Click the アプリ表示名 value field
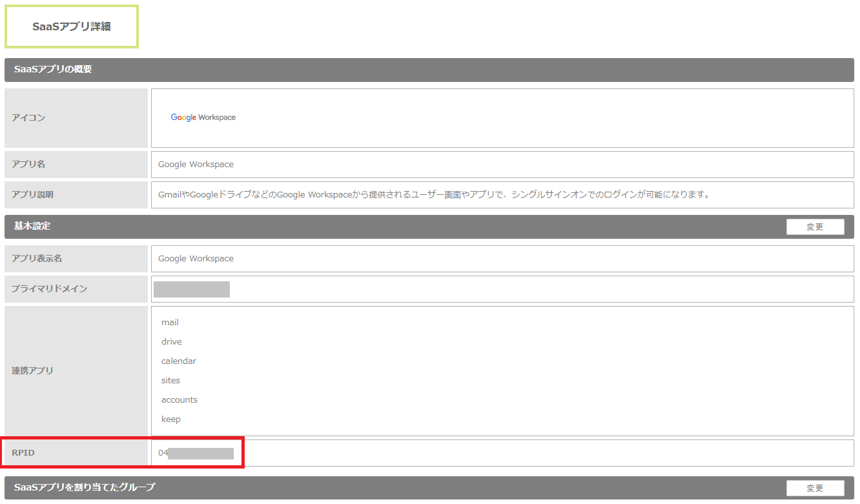Screen dimensions: 860x504 196,259
